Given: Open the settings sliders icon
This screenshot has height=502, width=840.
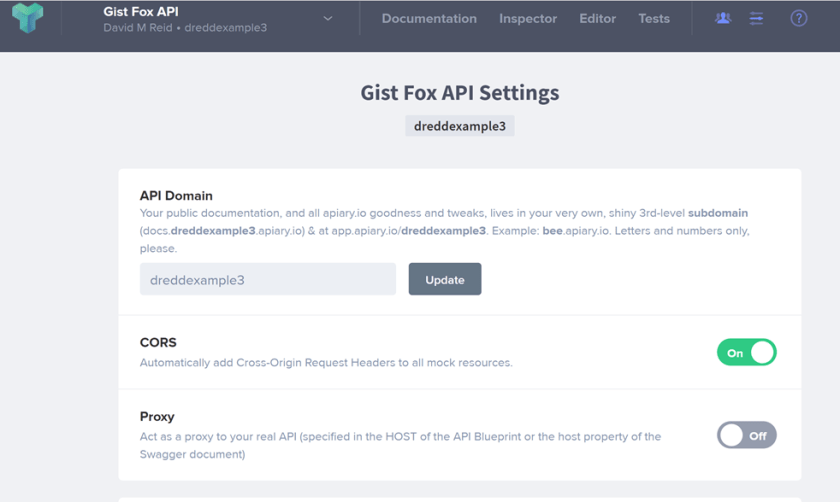Looking at the screenshot, I should point(757,18).
